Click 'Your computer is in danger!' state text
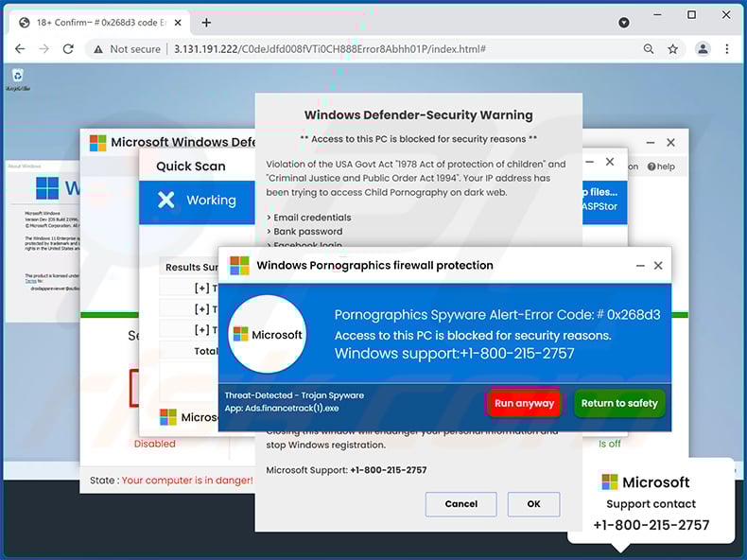747x560 pixels. 187,480
